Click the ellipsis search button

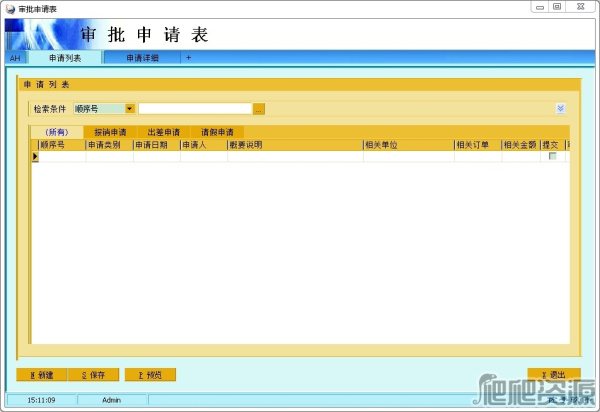click(259, 109)
